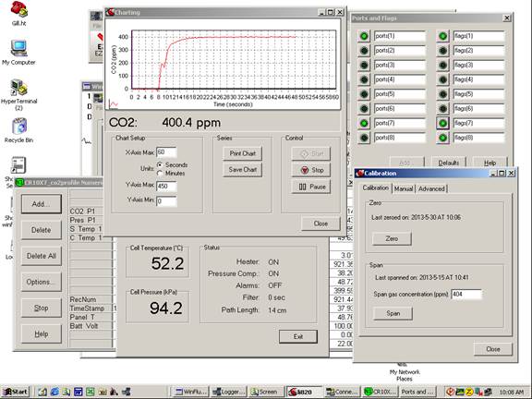The image size is (532, 399).
Task: Open My Computer desktop icon
Action: pyautogui.click(x=18, y=52)
